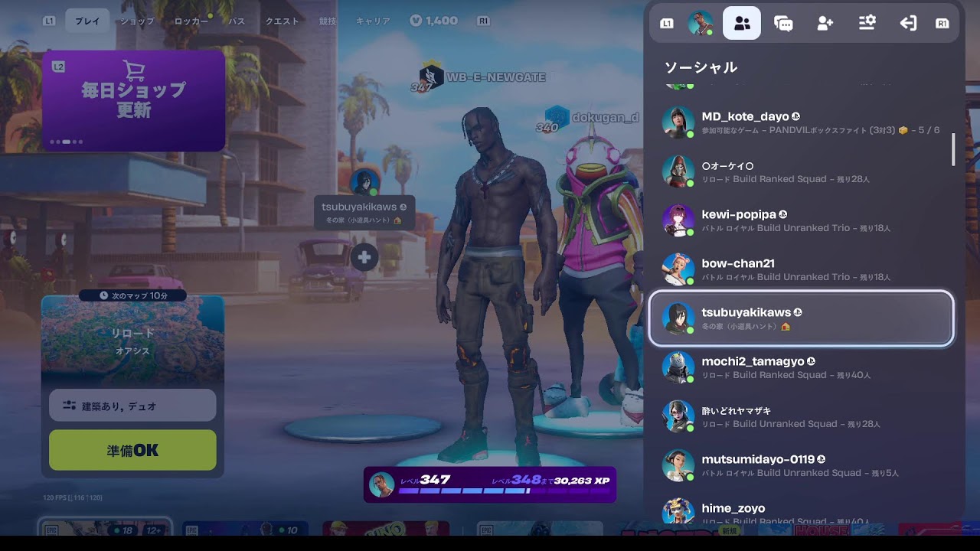980x551 pixels.
Task: Click the add friend icon
Action: coord(825,24)
